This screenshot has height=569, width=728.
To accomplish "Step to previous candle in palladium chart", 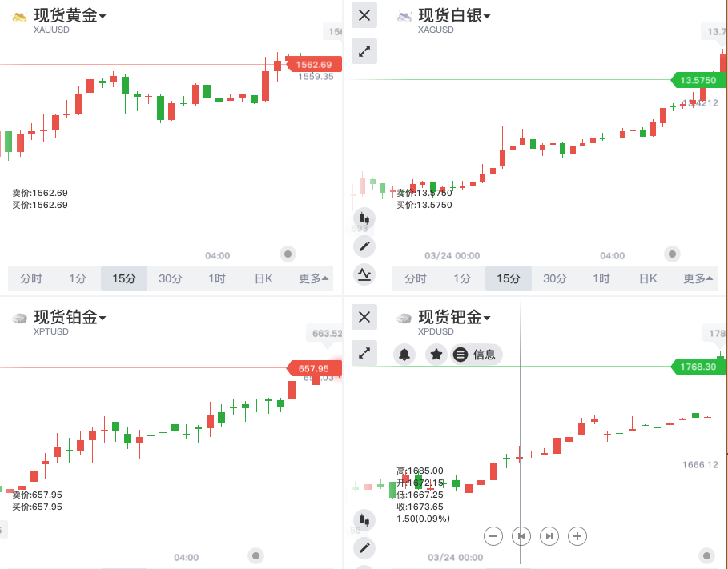I will tap(521, 536).
